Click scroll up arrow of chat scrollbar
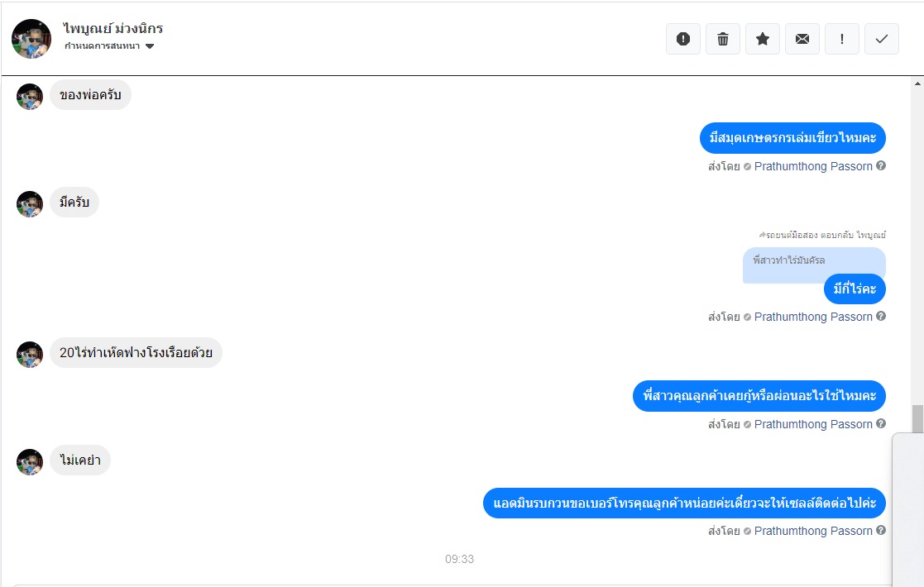This screenshot has width=924, height=587. 917,84
